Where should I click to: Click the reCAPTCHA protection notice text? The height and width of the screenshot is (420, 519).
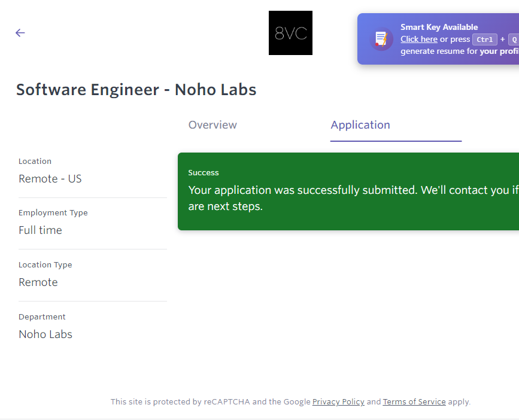(x=211, y=402)
